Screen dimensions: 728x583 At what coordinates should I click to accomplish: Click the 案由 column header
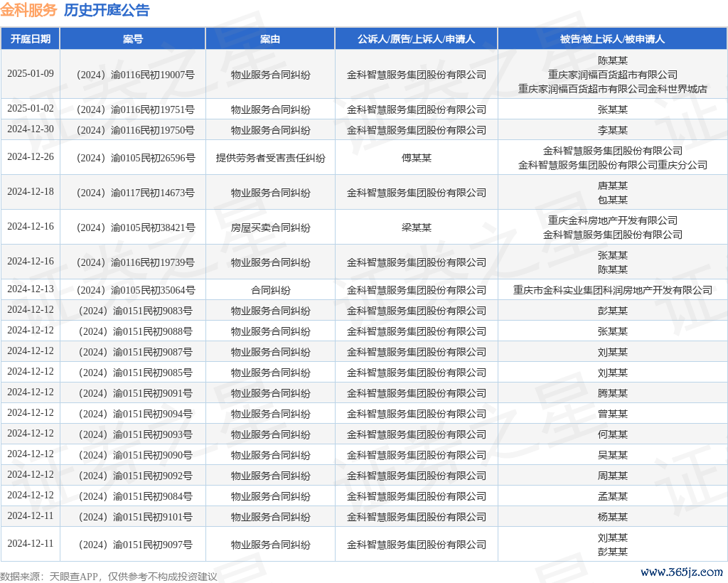(x=270, y=39)
